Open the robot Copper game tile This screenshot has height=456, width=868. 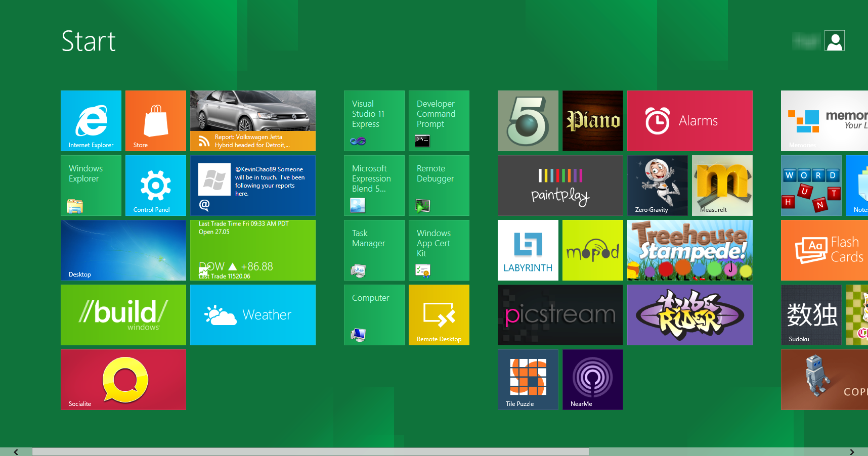(824, 380)
